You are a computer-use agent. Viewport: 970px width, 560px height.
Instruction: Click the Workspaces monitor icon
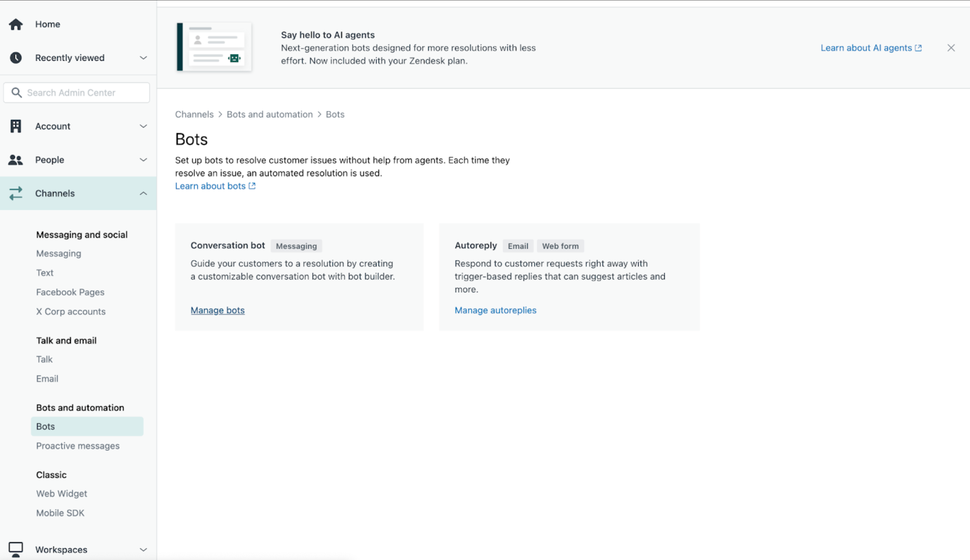16,549
